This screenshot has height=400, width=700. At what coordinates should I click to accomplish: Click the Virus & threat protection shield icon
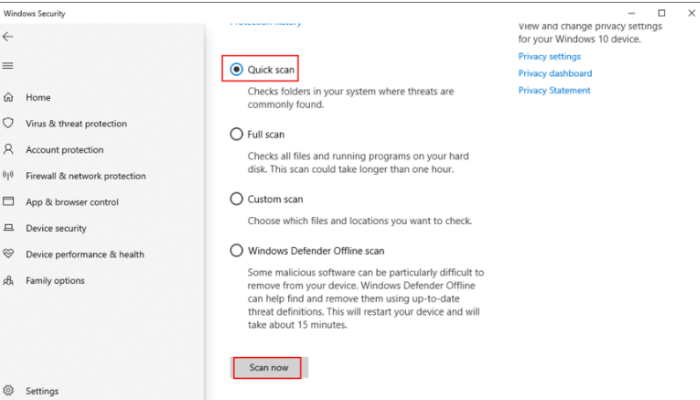[x=8, y=123]
